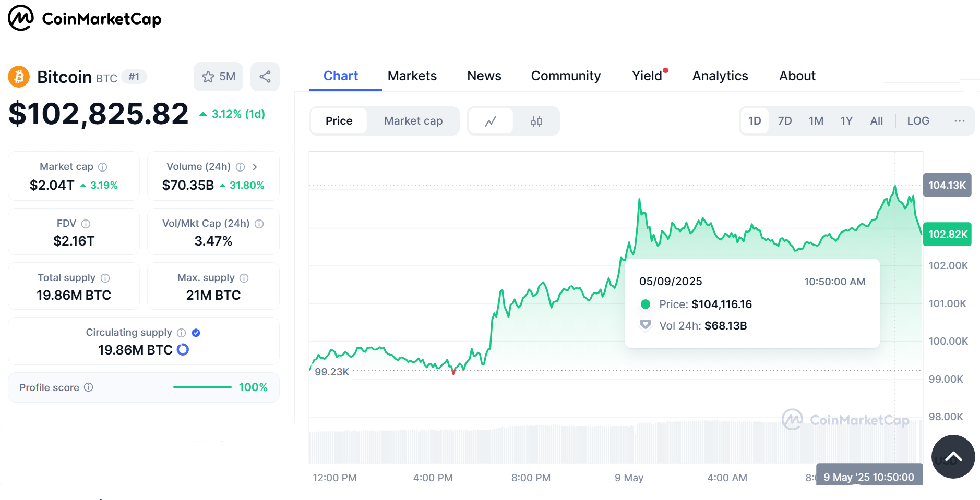Select the 1D time range
Screen dimensions: 980x500
[x=755, y=121]
